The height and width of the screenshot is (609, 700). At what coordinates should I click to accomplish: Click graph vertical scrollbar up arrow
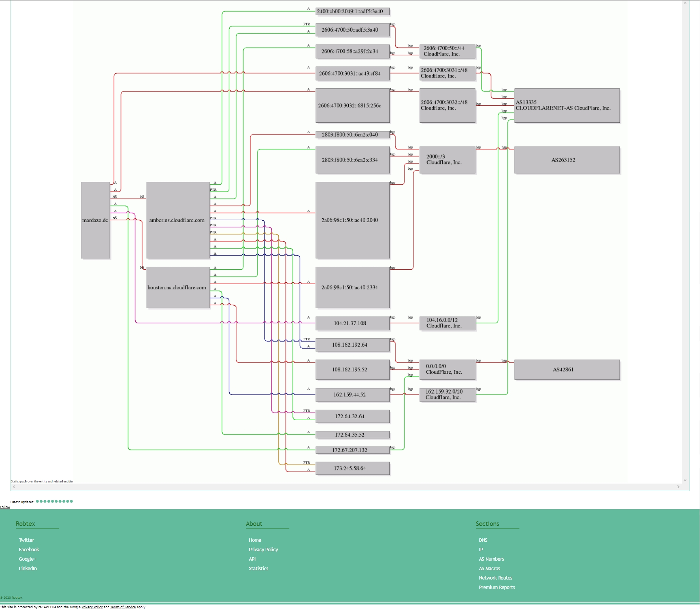click(685, 3)
